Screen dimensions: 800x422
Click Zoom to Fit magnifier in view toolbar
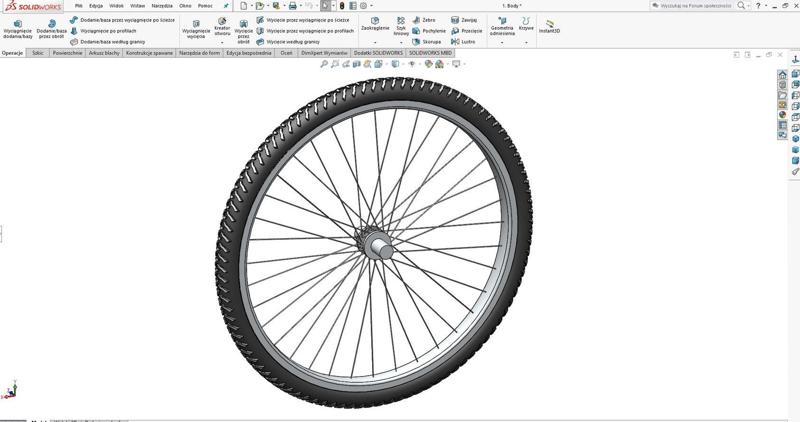(x=323, y=64)
